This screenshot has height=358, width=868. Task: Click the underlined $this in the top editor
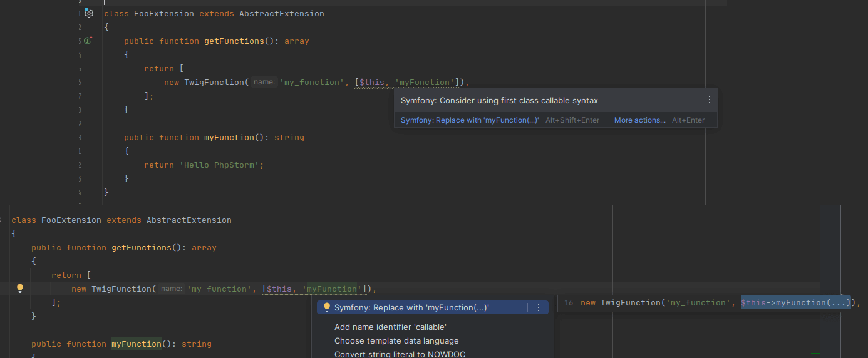tap(371, 82)
